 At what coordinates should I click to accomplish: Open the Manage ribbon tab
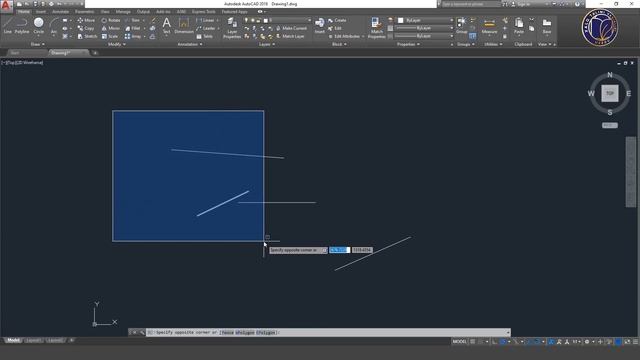(123, 11)
